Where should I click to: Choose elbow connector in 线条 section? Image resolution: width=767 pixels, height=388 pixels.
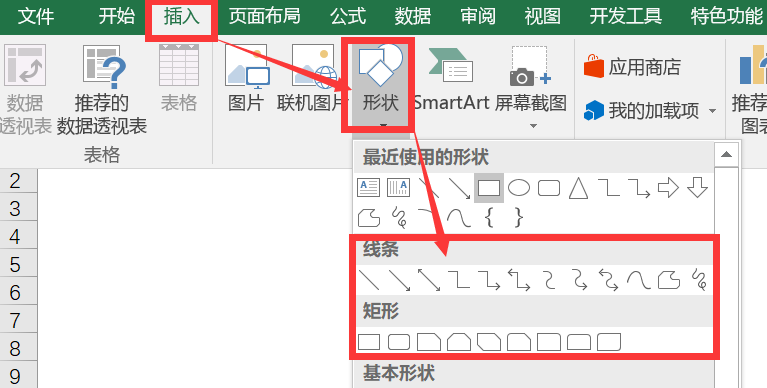pos(459,280)
